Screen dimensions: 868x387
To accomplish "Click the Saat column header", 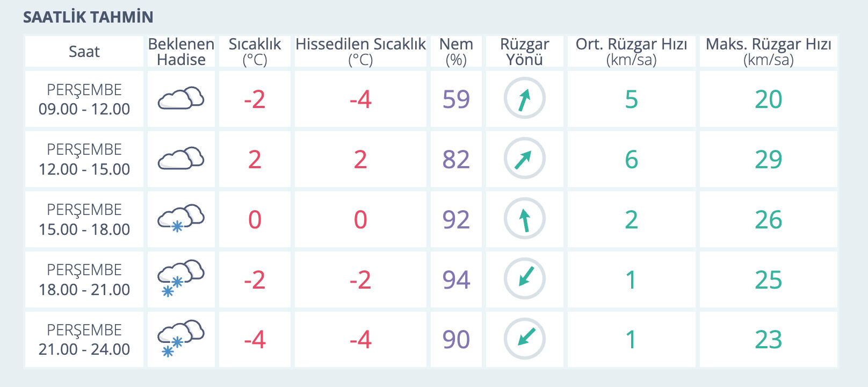I will 84,52.
